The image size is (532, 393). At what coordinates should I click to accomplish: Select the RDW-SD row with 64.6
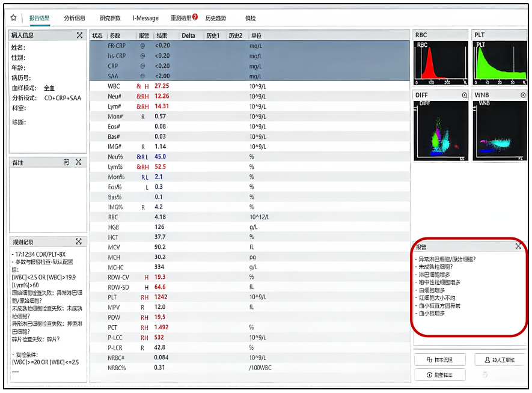[x=249, y=287]
